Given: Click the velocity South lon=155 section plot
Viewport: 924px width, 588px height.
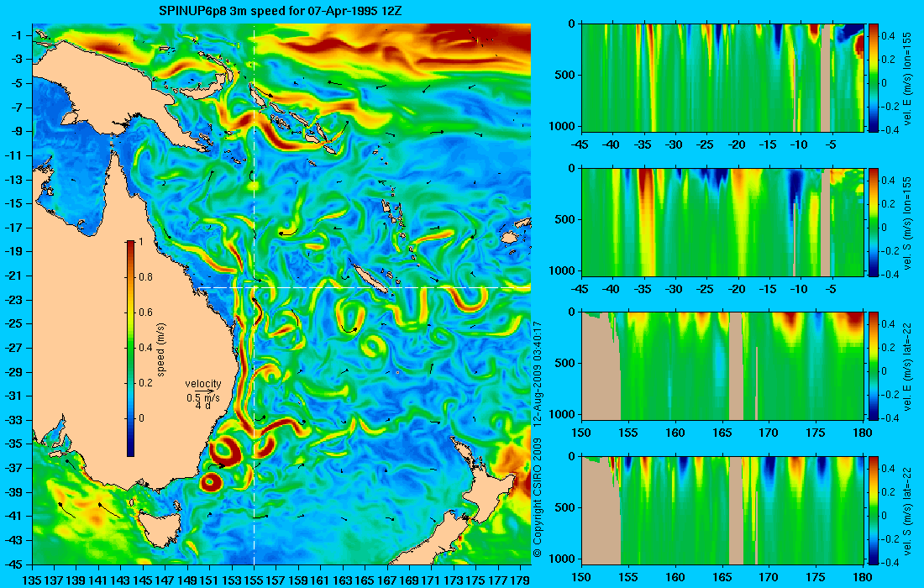Looking at the screenshot, I should click(x=722, y=222).
